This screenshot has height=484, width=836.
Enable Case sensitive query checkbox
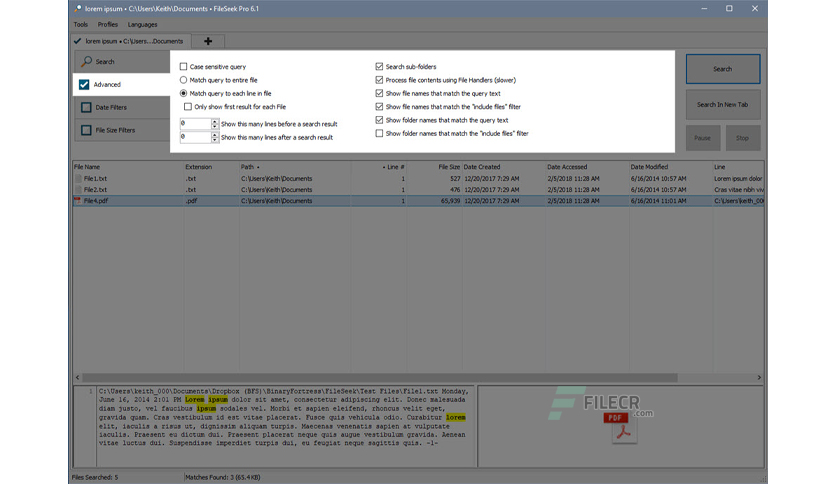click(183, 67)
